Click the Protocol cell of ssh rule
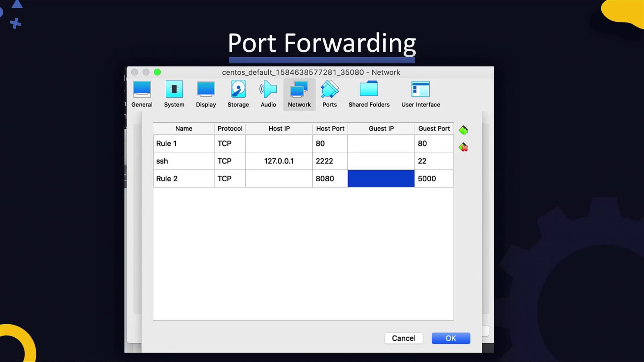The height and width of the screenshot is (362, 644). (230, 161)
